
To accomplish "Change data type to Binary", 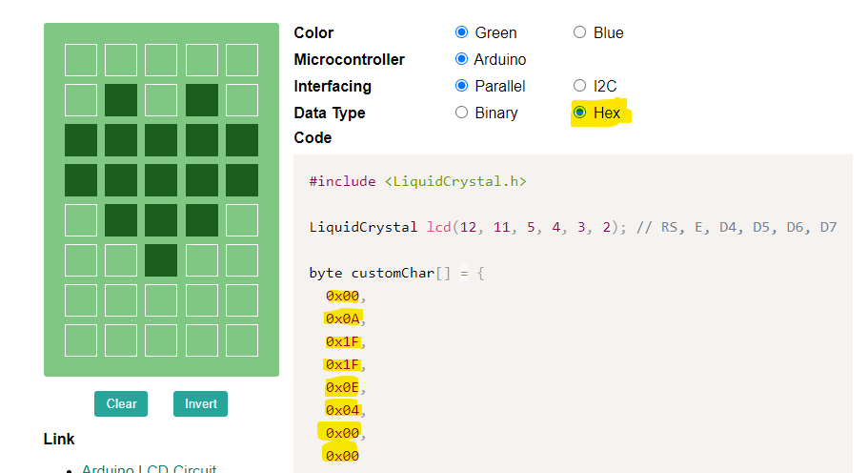I will [463, 113].
